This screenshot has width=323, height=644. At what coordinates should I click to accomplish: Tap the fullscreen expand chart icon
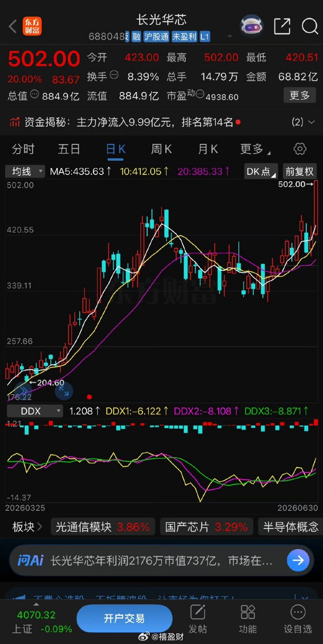coord(64,391)
